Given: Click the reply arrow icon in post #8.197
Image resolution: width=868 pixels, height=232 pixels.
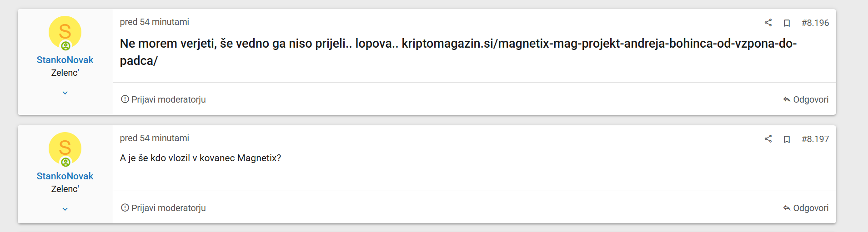Looking at the screenshot, I should click(x=787, y=208).
